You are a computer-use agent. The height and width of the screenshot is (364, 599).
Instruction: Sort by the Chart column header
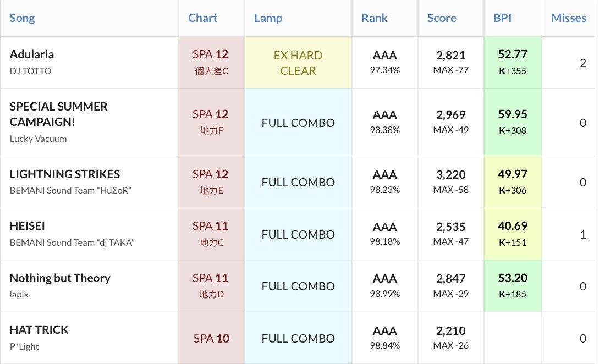coord(202,18)
